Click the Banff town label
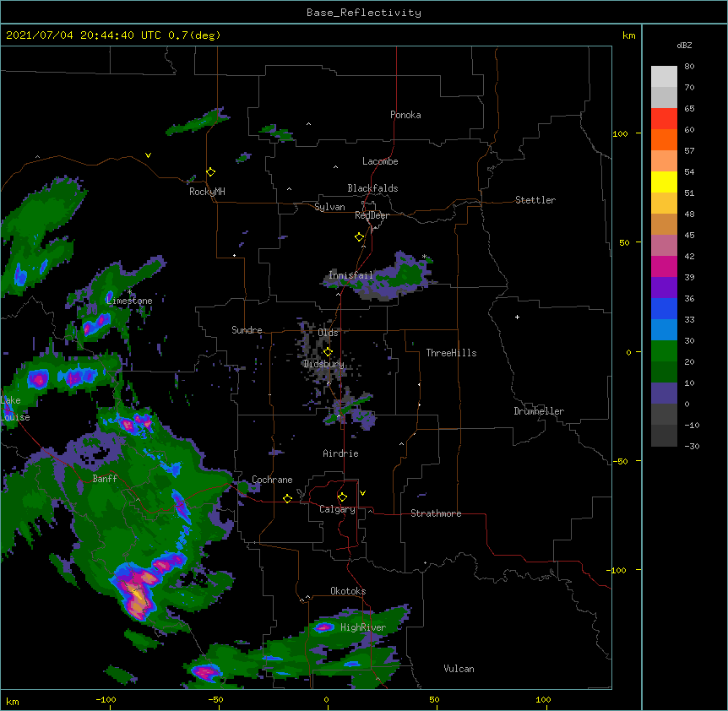This screenshot has width=728, height=711. click(105, 479)
